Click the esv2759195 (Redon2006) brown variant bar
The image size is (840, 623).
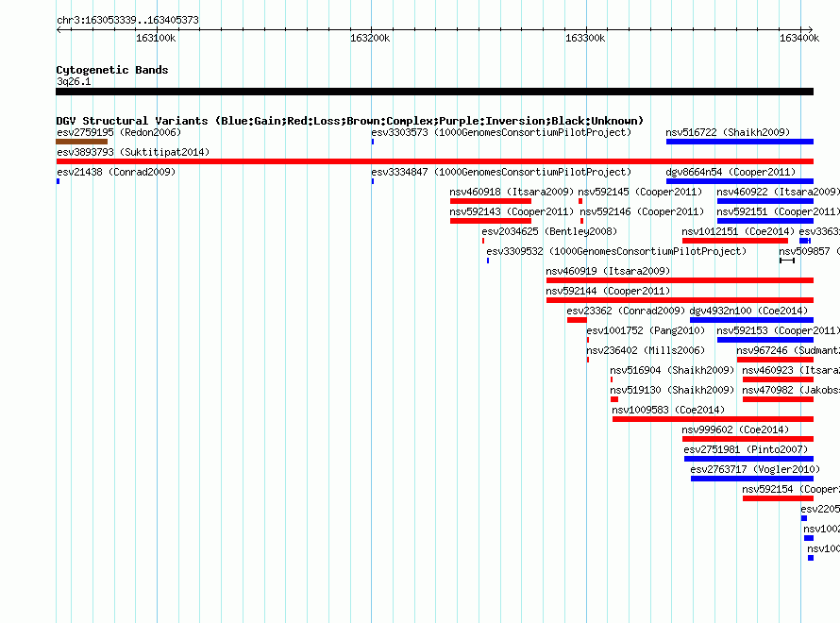click(81, 142)
